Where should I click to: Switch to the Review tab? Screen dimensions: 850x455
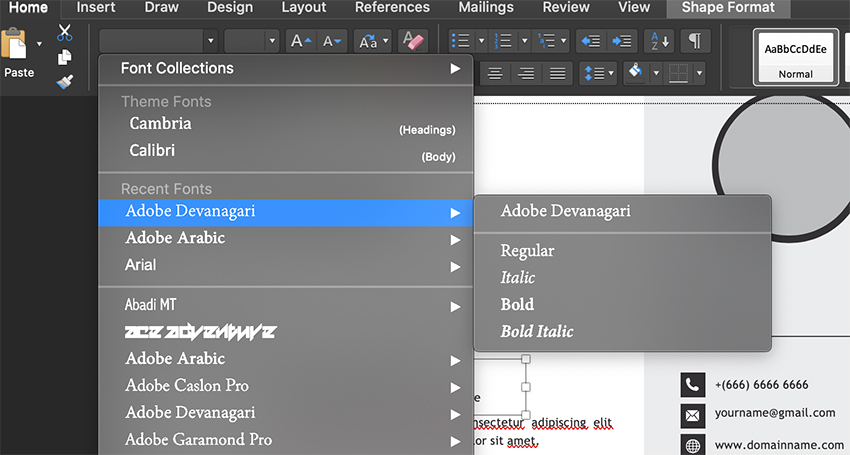tap(566, 8)
